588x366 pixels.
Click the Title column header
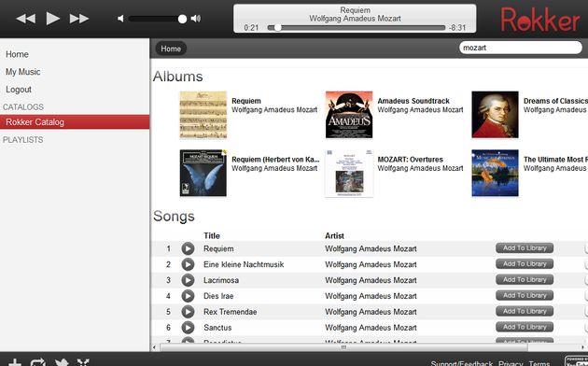click(212, 236)
